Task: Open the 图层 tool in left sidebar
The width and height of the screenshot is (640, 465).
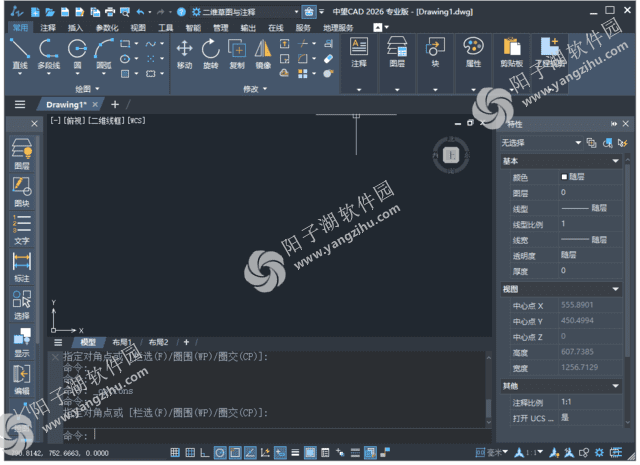Action: (x=22, y=154)
